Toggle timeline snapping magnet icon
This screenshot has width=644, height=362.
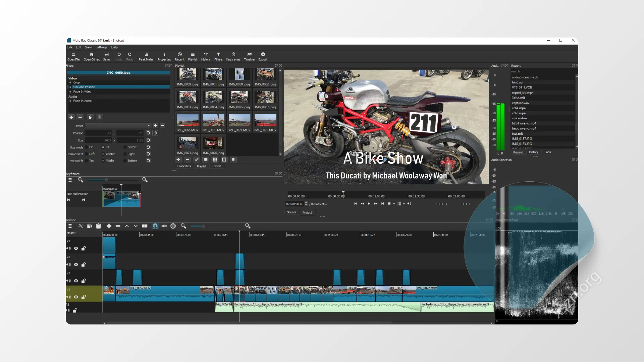[x=155, y=226]
